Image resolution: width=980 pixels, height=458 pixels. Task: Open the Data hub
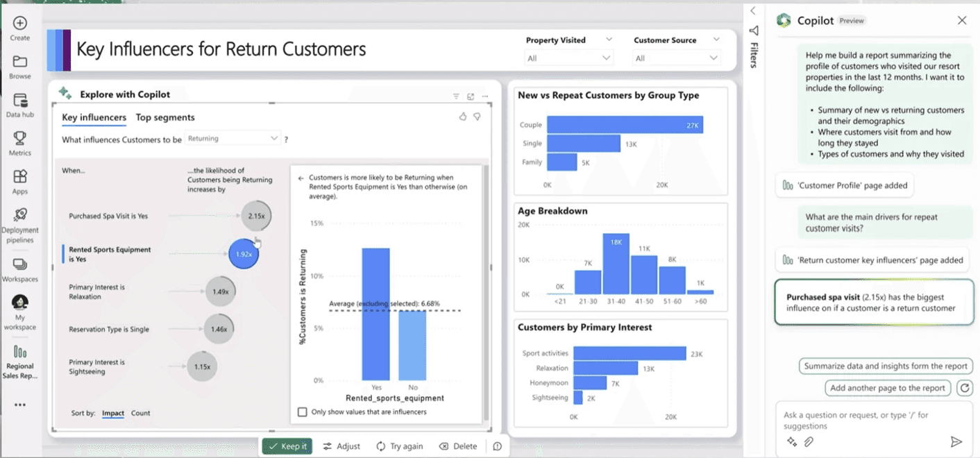20,105
